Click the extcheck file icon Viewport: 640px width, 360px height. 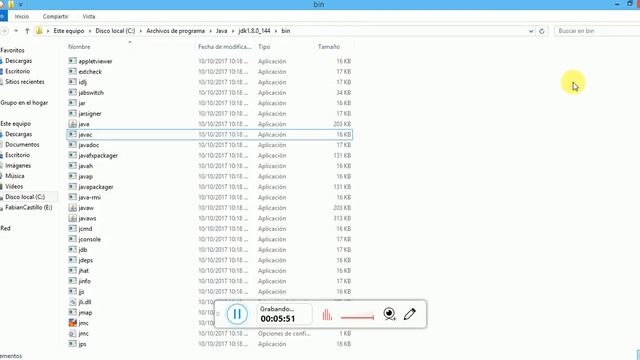tap(73, 71)
